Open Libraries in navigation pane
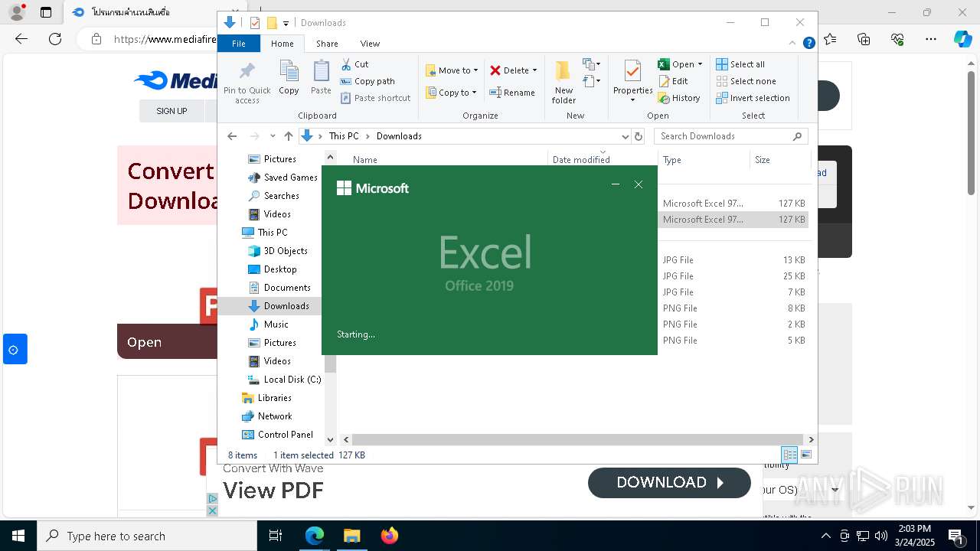Screen dimensions: 980x551 pos(274,398)
